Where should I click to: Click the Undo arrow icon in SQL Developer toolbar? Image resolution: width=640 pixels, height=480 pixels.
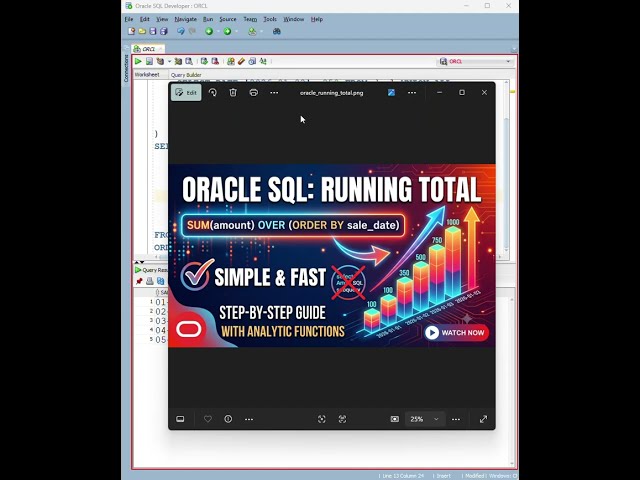181,31
